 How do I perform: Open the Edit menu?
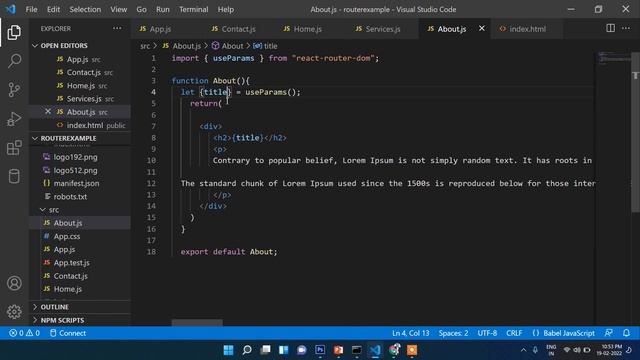53,9
